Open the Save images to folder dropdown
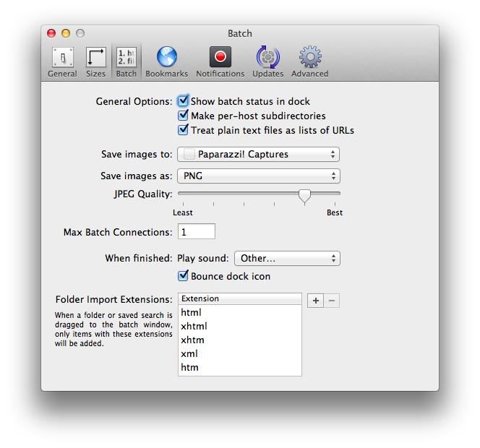The width and height of the screenshot is (480, 448). pyautogui.click(x=258, y=154)
